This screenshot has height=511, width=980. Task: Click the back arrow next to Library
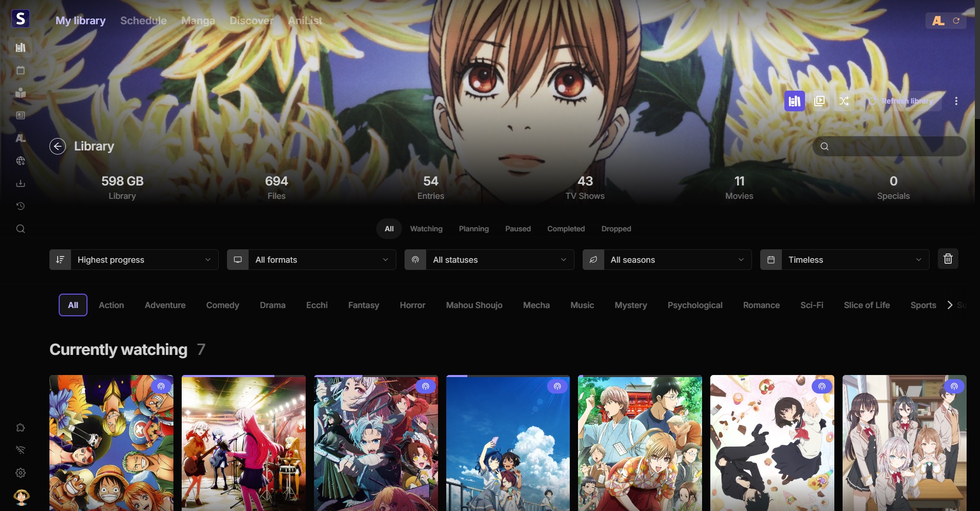(x=57, y=146)
